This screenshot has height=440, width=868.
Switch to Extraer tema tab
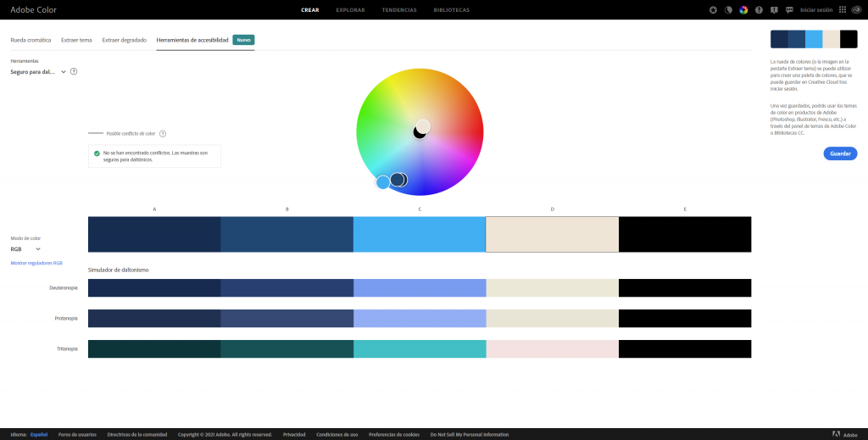[76, 40]
